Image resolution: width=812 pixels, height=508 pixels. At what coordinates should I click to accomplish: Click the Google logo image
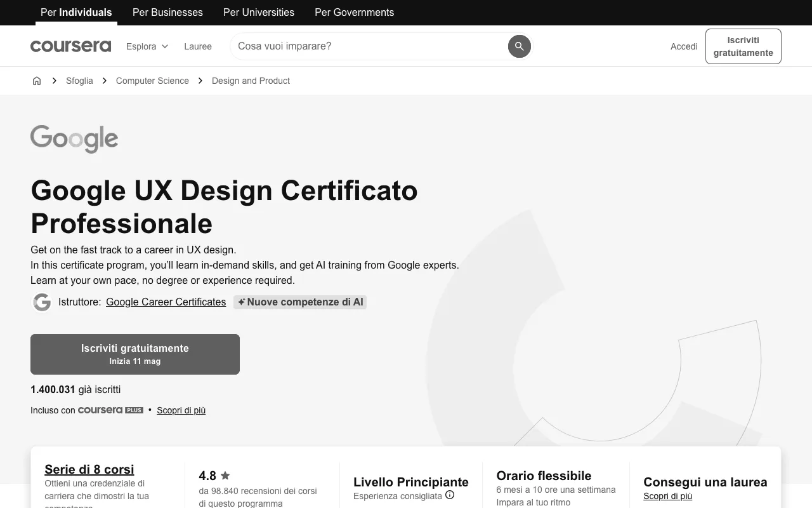pyautogui.click(x=74, y=138)
